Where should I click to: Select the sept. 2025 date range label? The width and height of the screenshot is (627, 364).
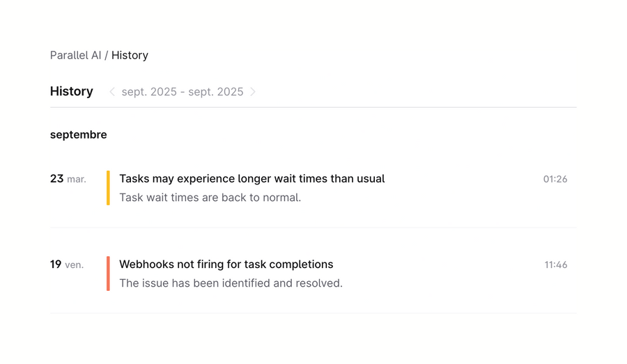point(183,92)
